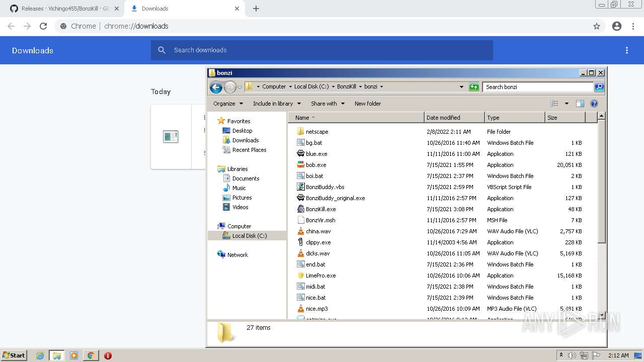Viewport: 644px width, 362px height.
Task: Open Internet Explorer from taskbar
Action: [40, 355]
